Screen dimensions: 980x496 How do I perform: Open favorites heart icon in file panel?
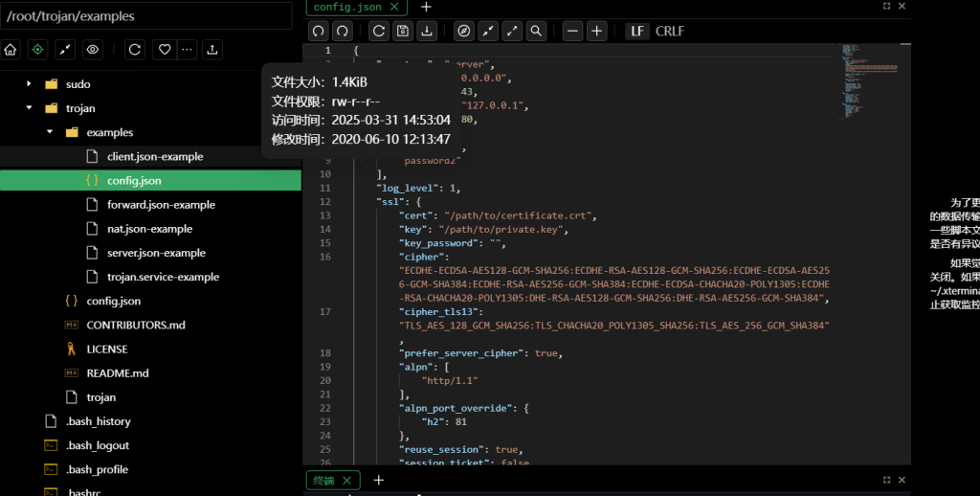[x=165, y=50]
